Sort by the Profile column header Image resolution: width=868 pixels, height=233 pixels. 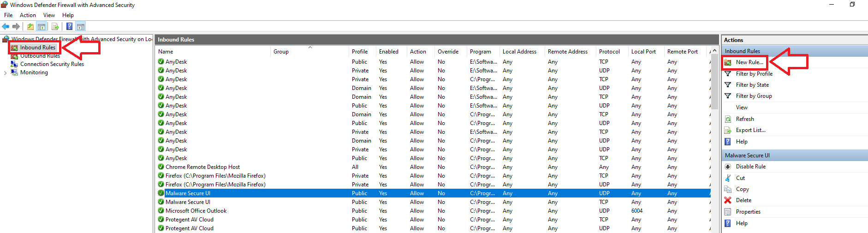363,52
